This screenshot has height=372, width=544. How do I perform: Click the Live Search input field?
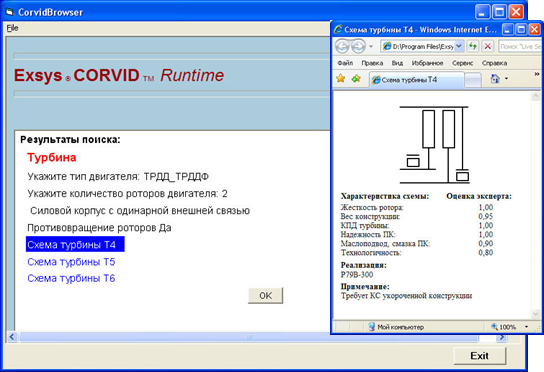pyautogui.click(x=520, y=46)
